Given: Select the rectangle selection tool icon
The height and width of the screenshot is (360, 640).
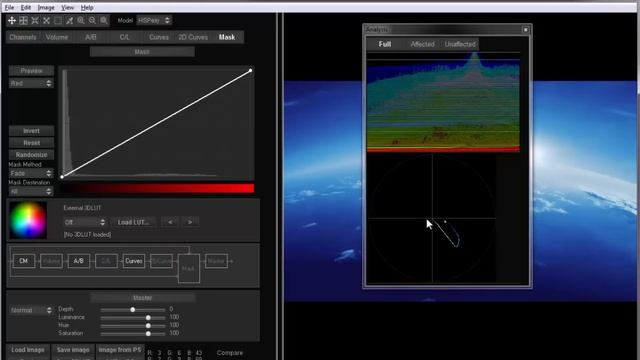Looking at the screenshot, I should pyautogui.click(x=58, y=20).
